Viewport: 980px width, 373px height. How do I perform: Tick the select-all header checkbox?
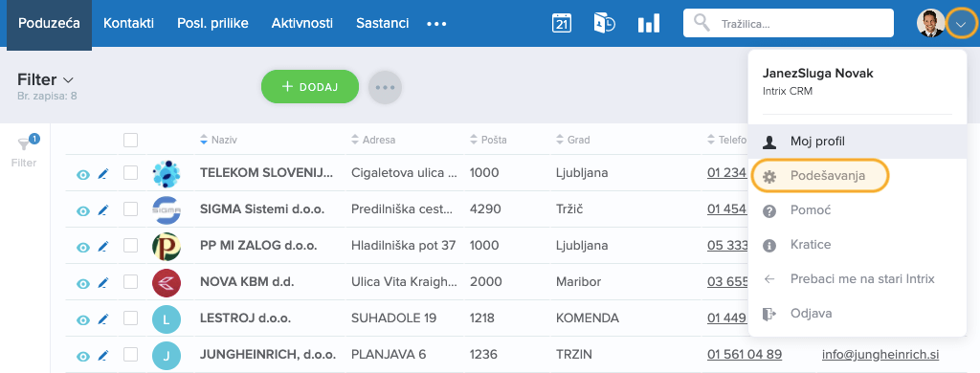130,140
